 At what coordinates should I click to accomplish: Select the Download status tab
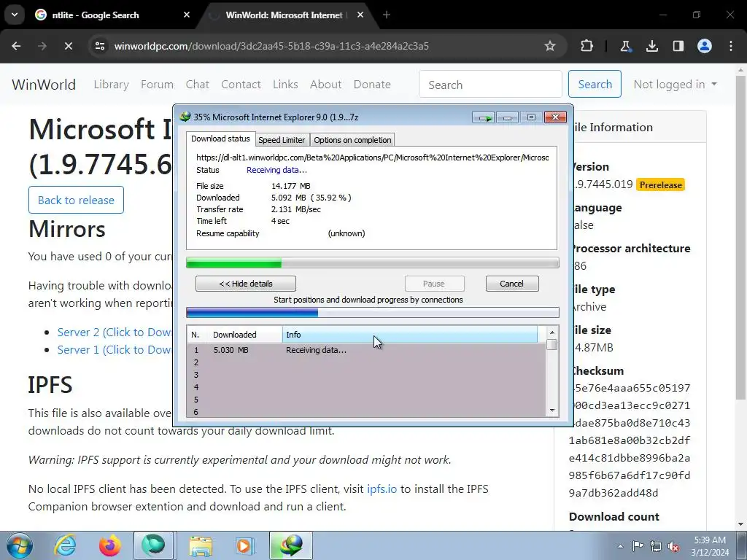click(x=220, y=139)
